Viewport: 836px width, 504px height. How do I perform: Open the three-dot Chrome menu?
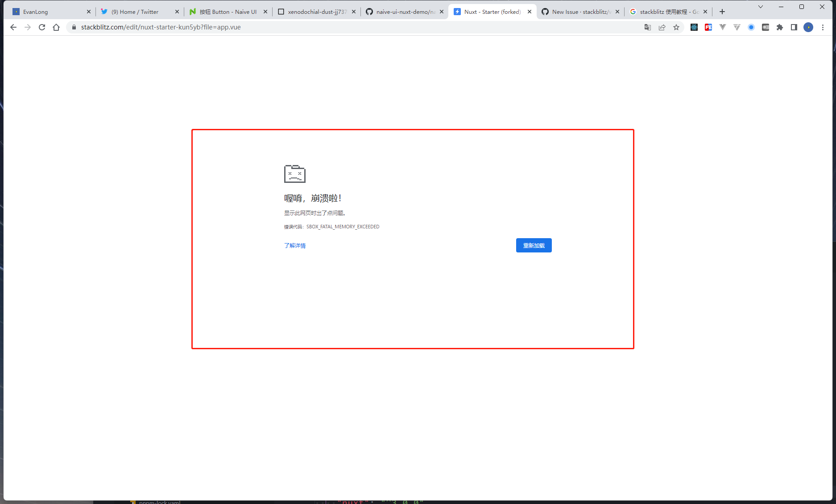click(x=823, y=27)
